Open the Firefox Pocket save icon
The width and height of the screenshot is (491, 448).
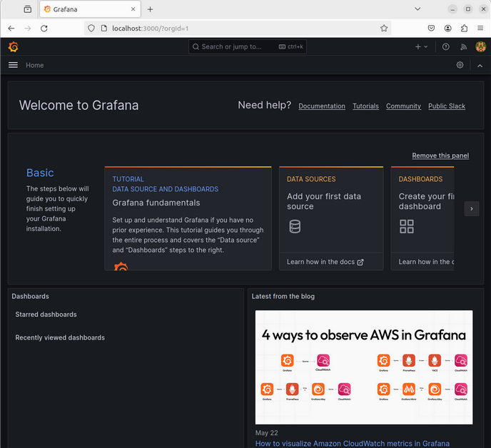click(431, 29)
